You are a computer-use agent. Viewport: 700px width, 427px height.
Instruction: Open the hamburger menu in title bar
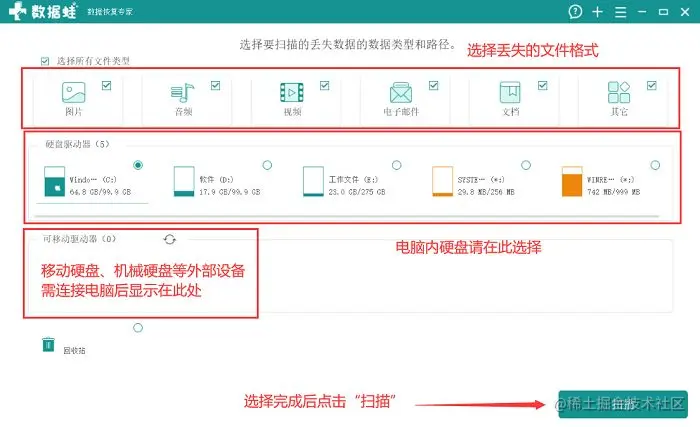621,12
